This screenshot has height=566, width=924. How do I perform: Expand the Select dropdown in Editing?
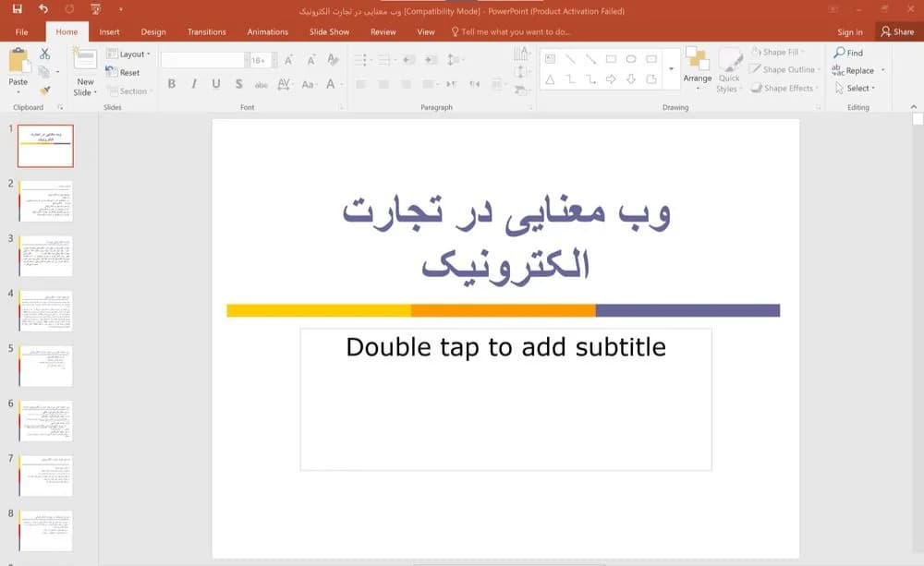[x=855, y=89]
